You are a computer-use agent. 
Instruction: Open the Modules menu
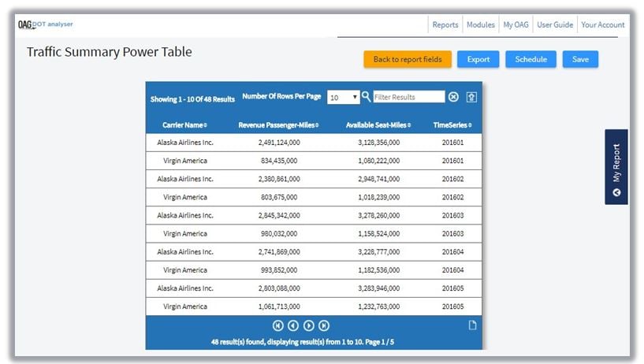tap(481, 24)
